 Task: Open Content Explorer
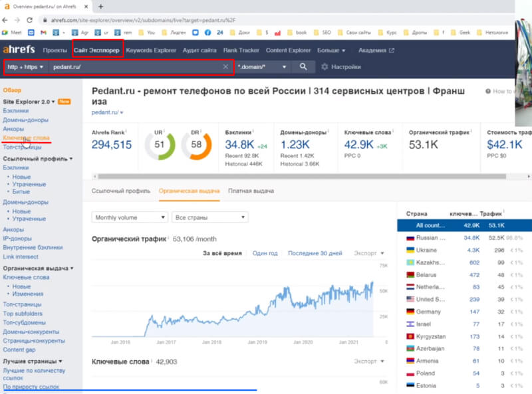point(288,50)
